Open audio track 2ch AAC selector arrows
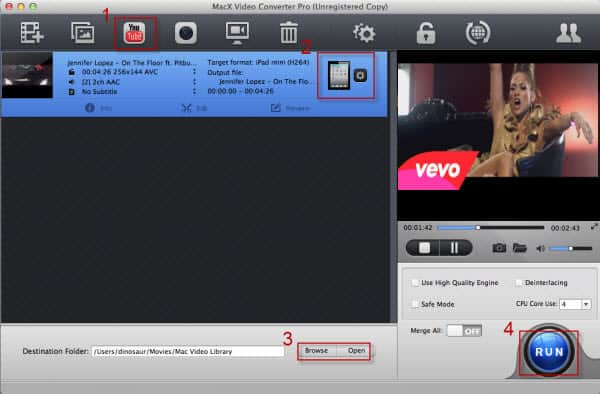The image size is (600, 394). coord(194,82)
